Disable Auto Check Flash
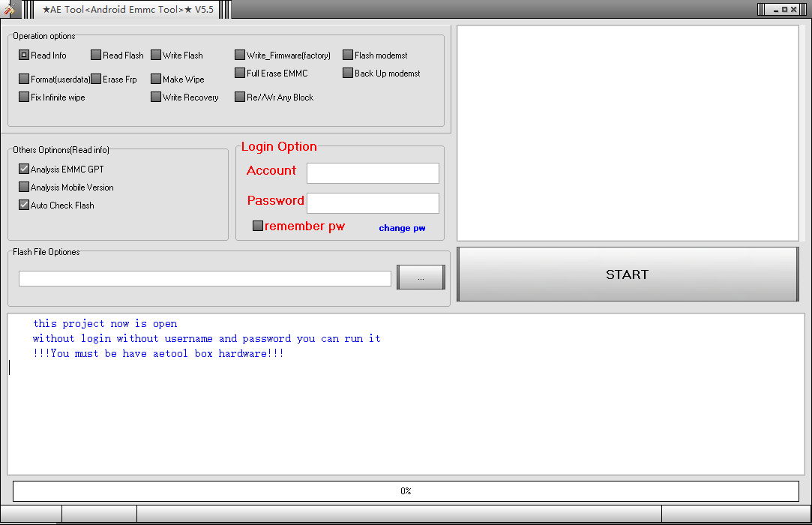812x525 pixels. [x=24, y=205]
